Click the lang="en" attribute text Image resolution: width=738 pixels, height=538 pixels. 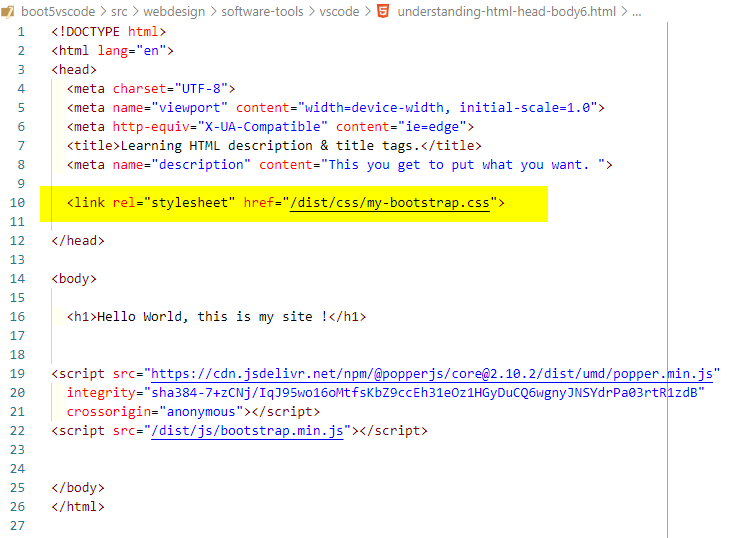tap(131, 51)
